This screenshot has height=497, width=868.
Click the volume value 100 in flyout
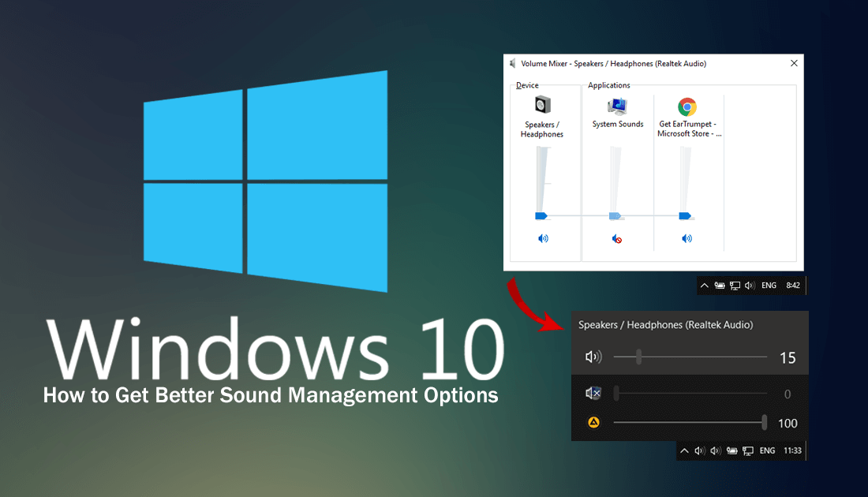[788, 424]
